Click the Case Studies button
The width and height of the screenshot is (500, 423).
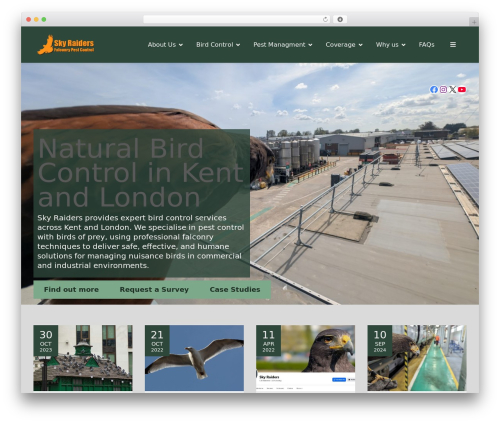tap(235, 289)
